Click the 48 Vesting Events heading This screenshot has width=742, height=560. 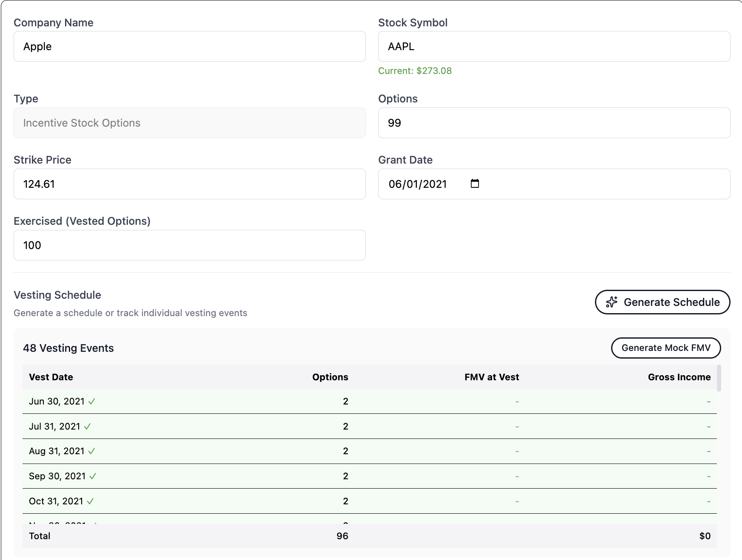(68, 348)
